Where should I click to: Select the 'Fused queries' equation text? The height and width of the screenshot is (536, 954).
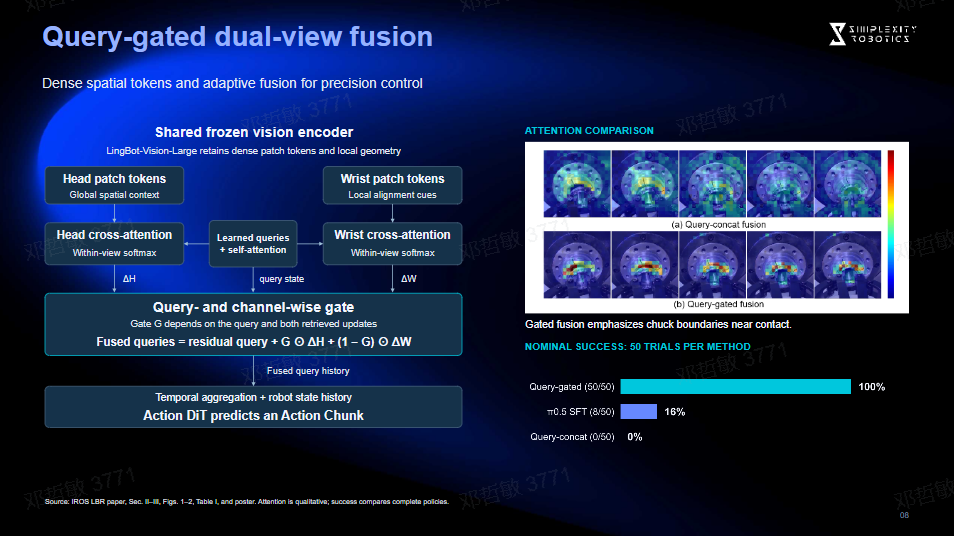click(253, 342)
